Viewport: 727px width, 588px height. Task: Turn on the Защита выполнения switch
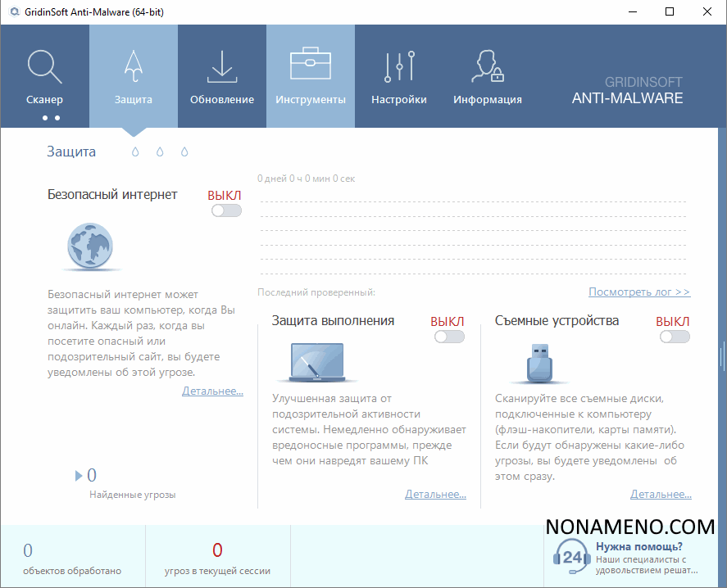(x=449, y=337)
